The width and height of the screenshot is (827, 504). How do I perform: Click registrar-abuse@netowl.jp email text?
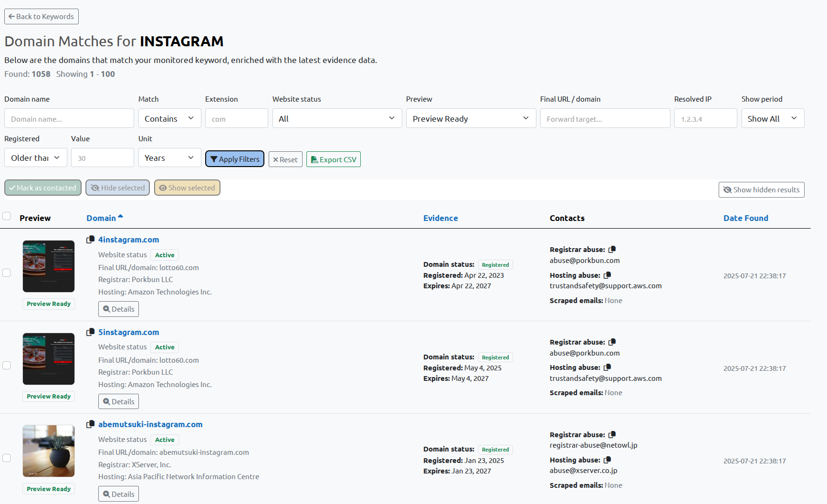(x=593, y=445)
